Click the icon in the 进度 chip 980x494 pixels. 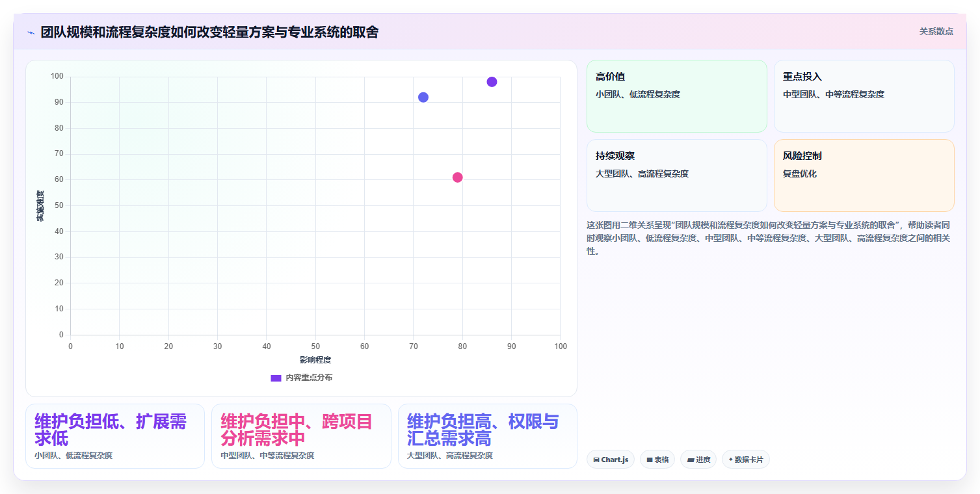[x=691, y=460]
